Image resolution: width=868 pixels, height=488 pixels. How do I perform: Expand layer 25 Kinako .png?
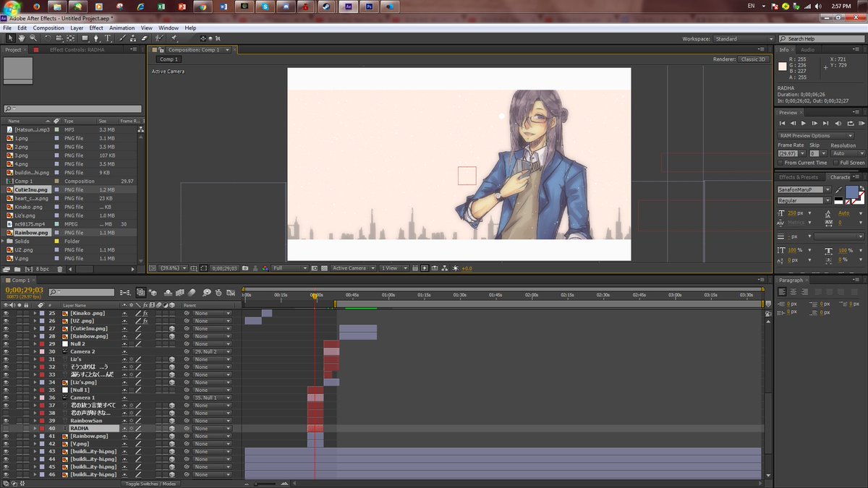pyautogui.click(x=35, y=313)
